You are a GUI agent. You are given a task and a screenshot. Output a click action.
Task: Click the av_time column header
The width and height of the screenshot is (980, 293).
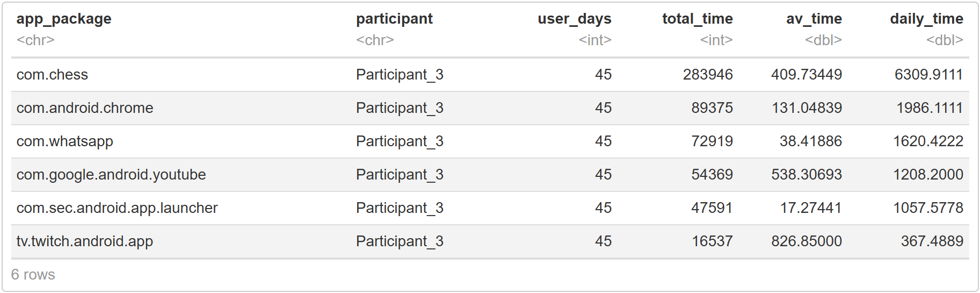(814, 19)
